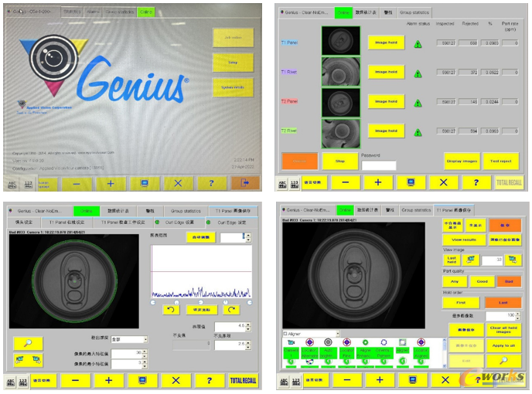This screenshot has width=532, height=394.
Task: Click the previous image icon next to Last held
Action: coord(470,260)
